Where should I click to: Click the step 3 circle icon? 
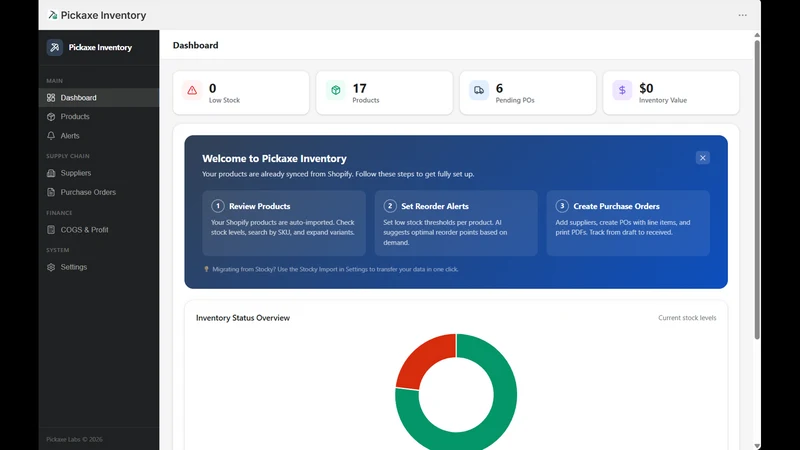click(x=562, y=206)
